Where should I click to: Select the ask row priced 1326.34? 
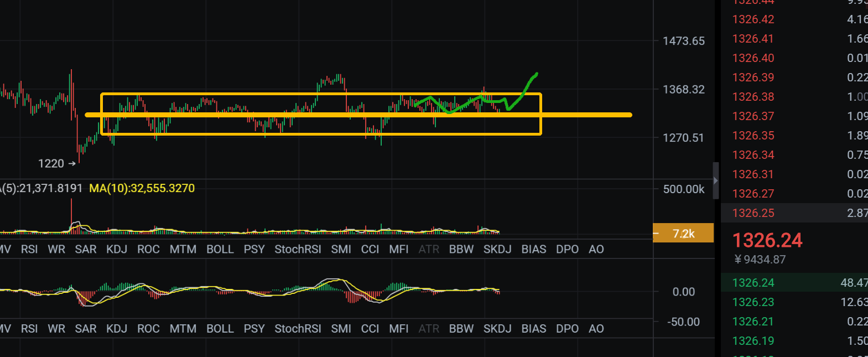click(x=794, y=155)
